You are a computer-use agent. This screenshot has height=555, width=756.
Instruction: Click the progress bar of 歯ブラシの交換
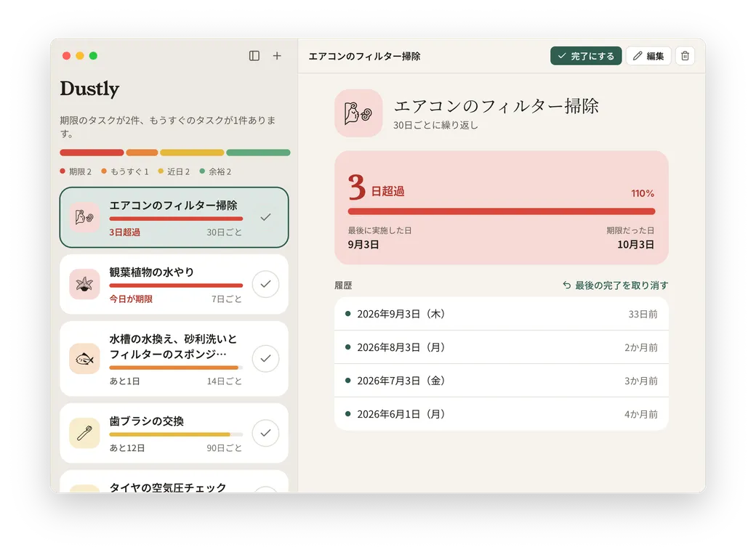[176, 434]
